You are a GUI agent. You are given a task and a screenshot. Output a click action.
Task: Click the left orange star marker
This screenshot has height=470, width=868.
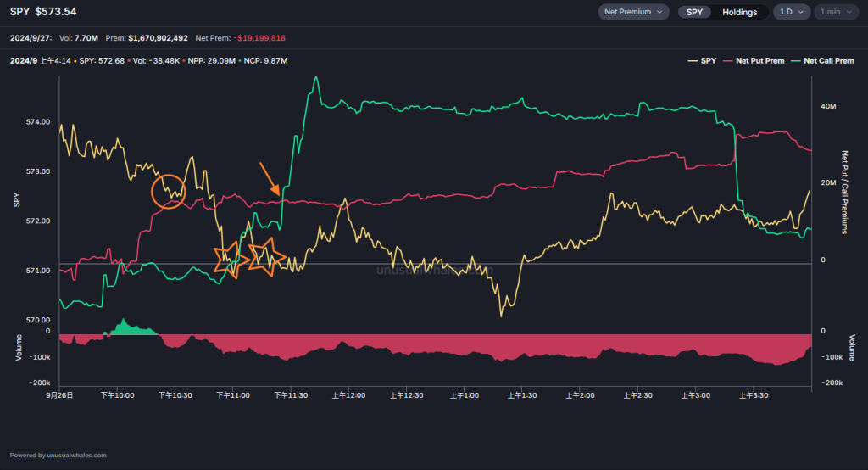coord(229,258)
